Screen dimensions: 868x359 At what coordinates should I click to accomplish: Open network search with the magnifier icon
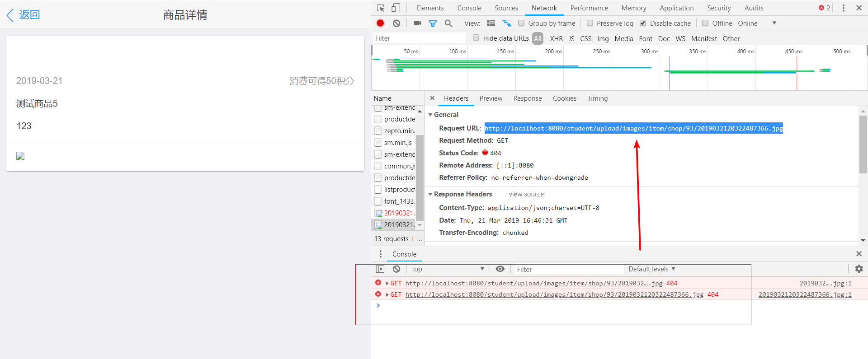pos(448,23)
